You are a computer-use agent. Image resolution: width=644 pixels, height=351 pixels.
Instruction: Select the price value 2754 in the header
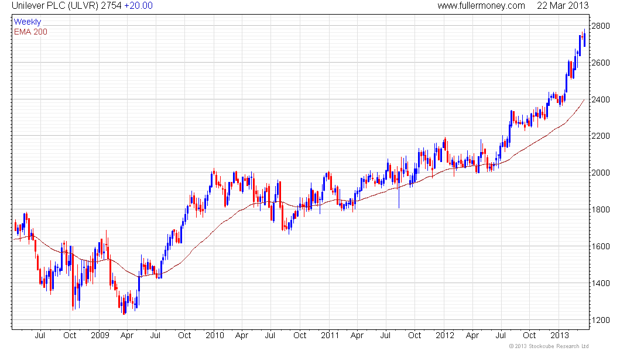[111, 6]
